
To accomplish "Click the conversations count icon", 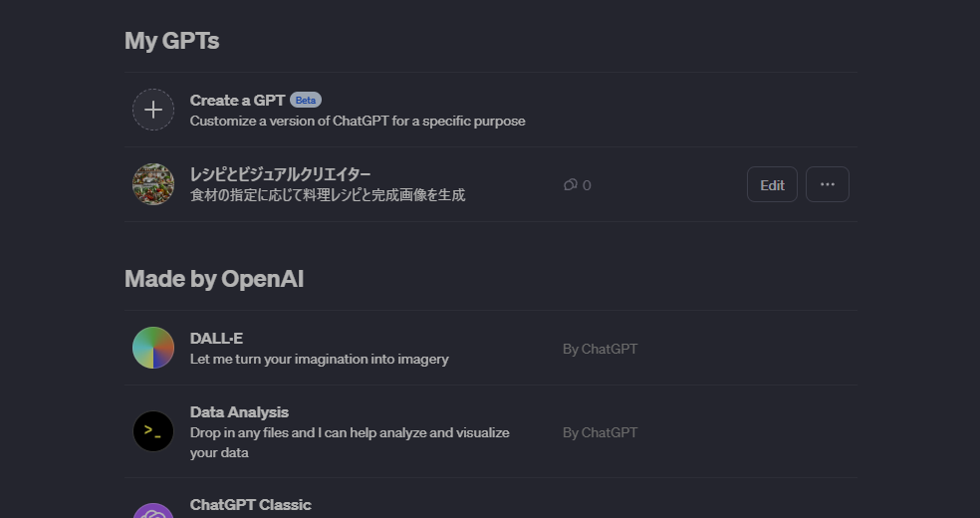I will click(x=571, y=184).
